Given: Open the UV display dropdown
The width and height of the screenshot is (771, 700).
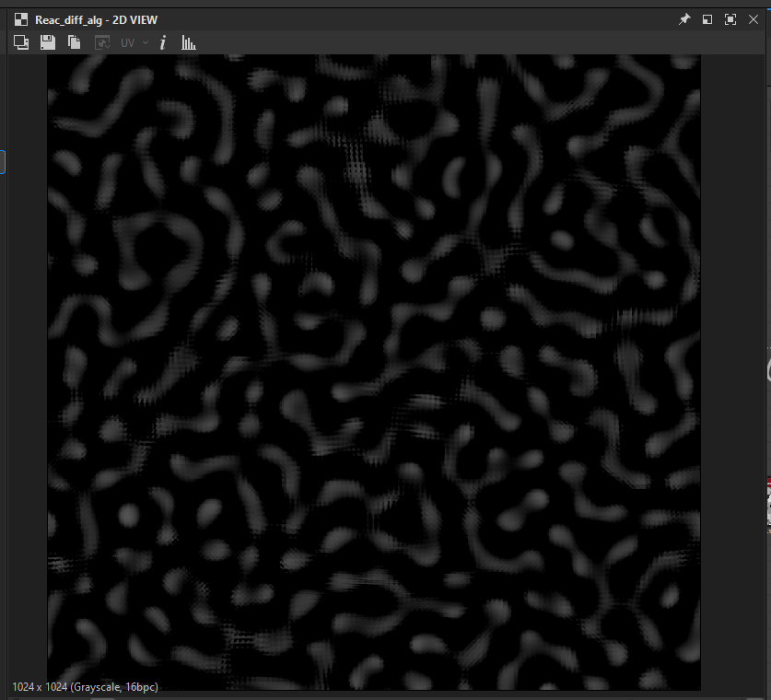Looking at the screenshot, I should [x=134, y=42].
